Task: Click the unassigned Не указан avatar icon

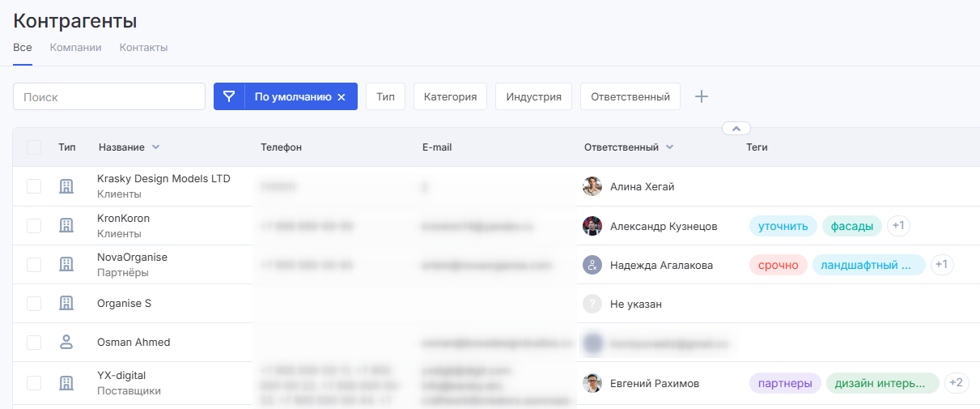Action: click(592, 304)
